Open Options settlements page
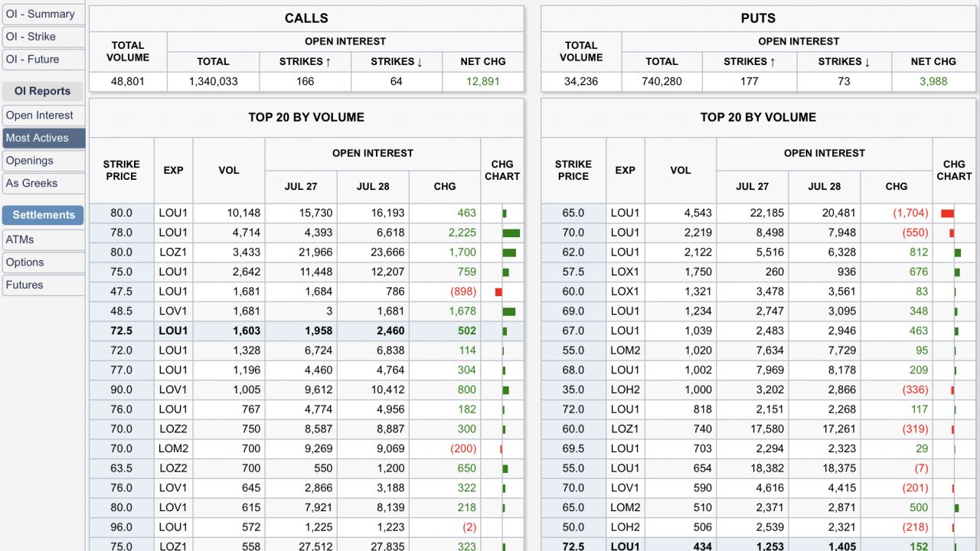Image resolution: width=980 pixels, height=551 pixels. [x=25, y=262]
